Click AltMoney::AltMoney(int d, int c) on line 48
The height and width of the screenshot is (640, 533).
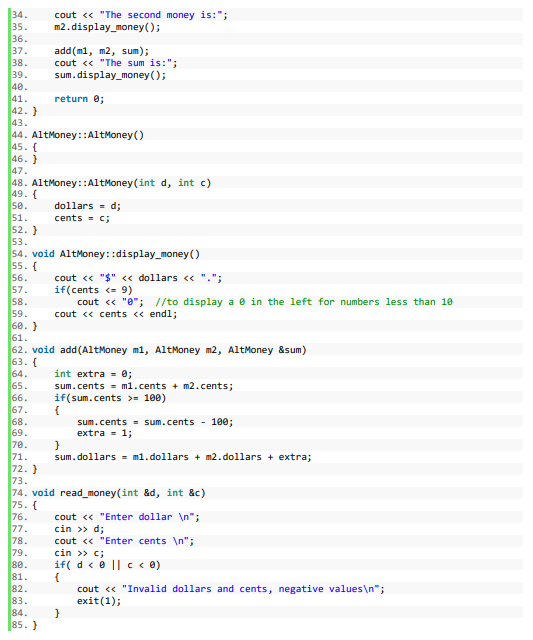(x=121, y=183)
